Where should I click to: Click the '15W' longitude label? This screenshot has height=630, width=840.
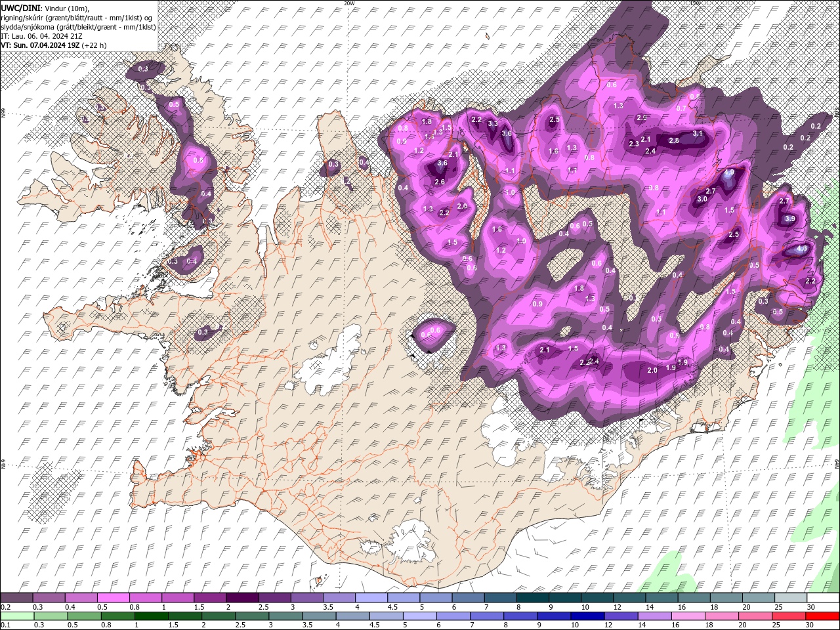pos(695,3)
